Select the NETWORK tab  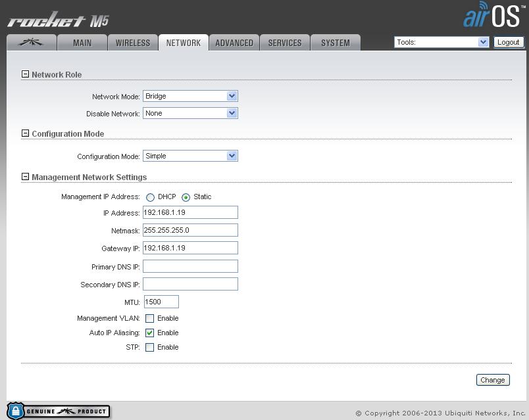coord(184,43)
